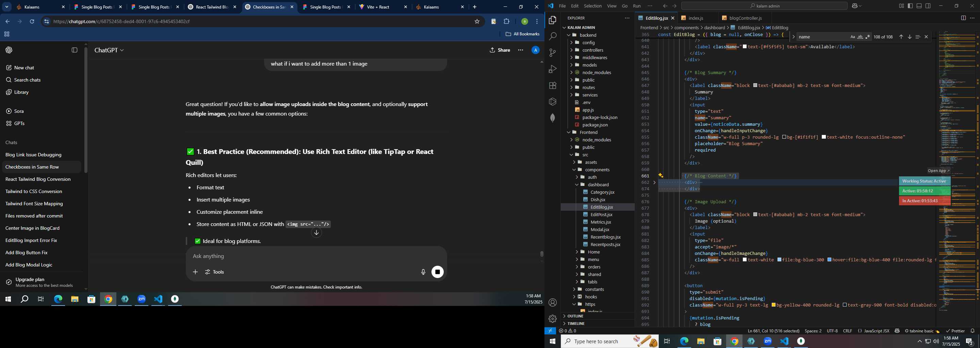The image size is (980, 348).
Task: Open Customize Layout in VS Code title bar
Action: coord(901,6)
